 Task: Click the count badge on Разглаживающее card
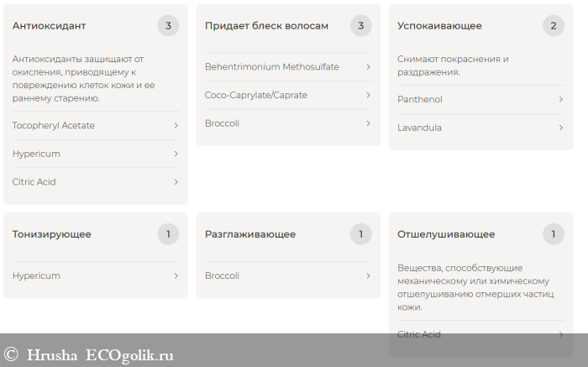click(360, 234)
